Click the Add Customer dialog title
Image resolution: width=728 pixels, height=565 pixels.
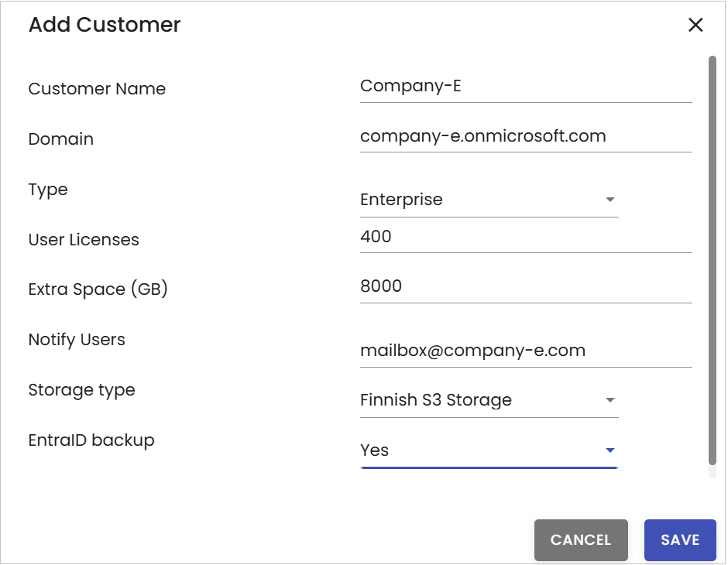pos(105,25)
